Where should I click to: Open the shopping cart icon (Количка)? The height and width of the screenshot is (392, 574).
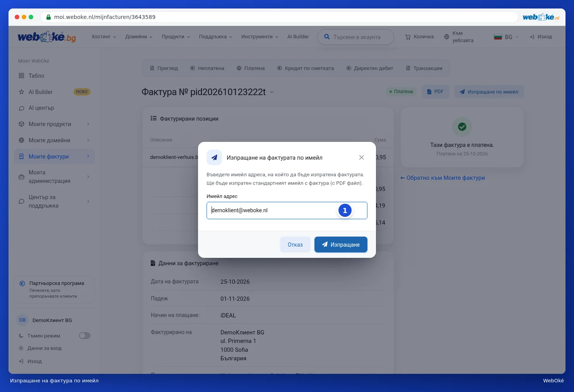point(408,37)
